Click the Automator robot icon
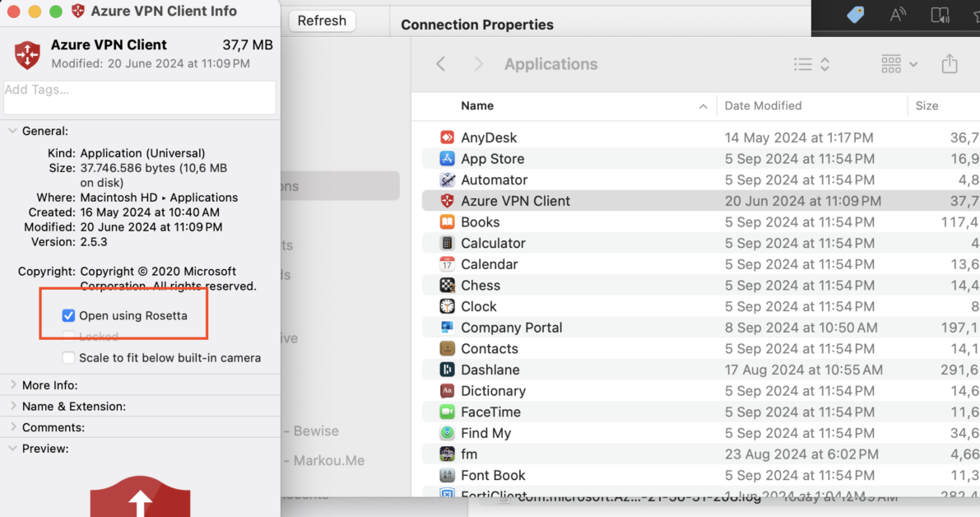 [x=447, y=180]
